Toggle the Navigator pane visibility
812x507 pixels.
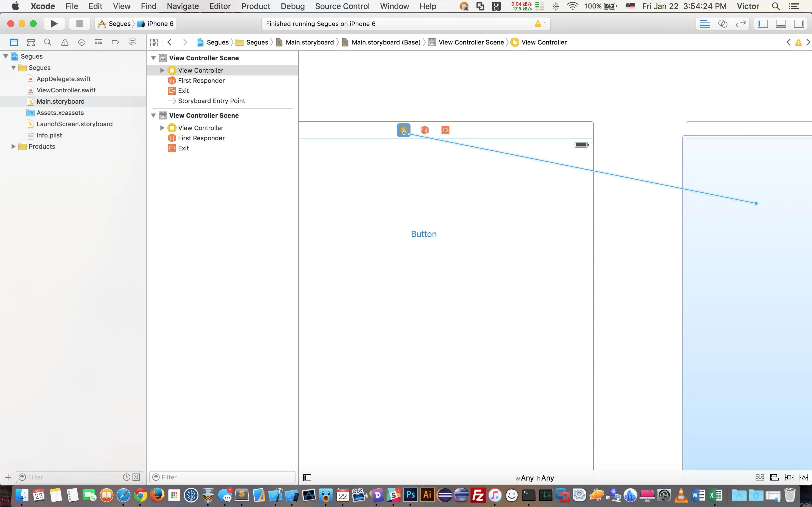tap(763, 23)
